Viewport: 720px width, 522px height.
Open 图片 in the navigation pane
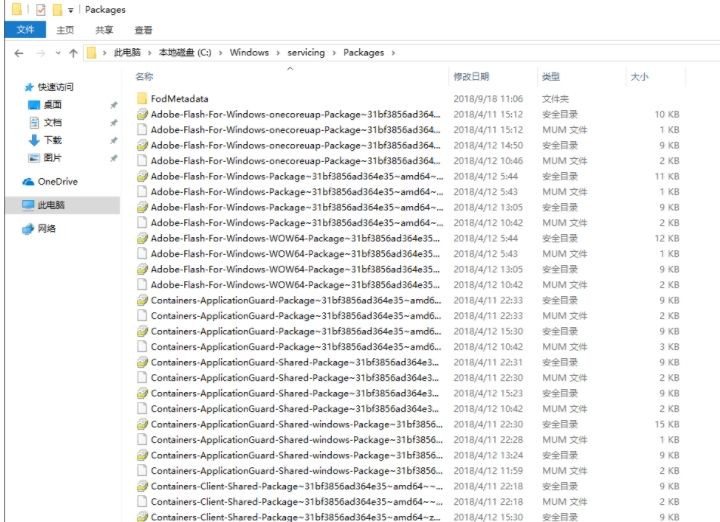tap(52, 158)
